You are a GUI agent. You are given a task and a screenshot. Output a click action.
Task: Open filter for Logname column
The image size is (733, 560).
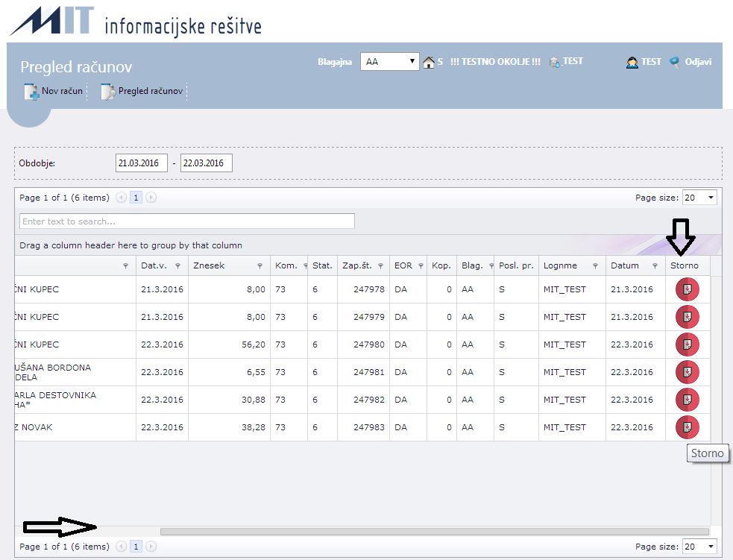point(595,265)
